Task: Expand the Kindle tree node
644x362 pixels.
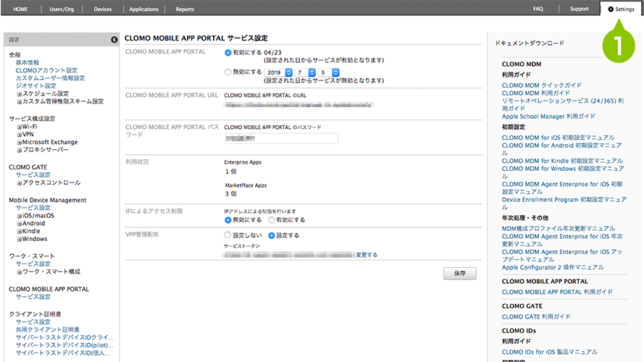Action: point(19,232)
